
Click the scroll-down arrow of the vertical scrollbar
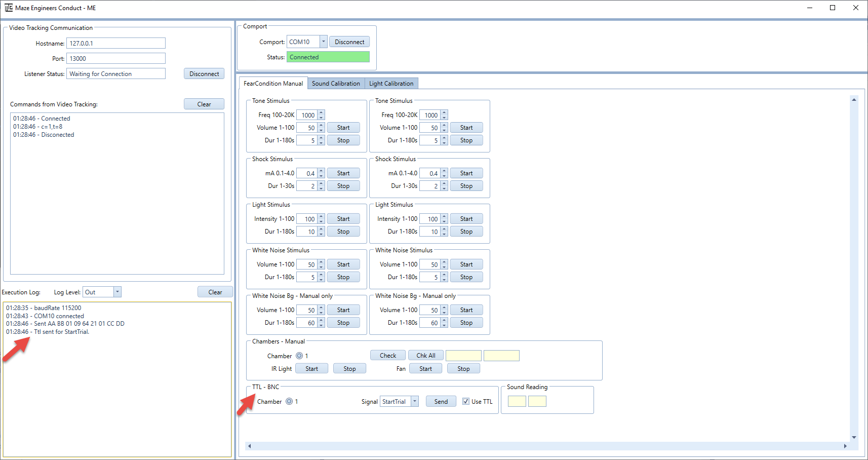pyautogui.click(x=854, y=437)
